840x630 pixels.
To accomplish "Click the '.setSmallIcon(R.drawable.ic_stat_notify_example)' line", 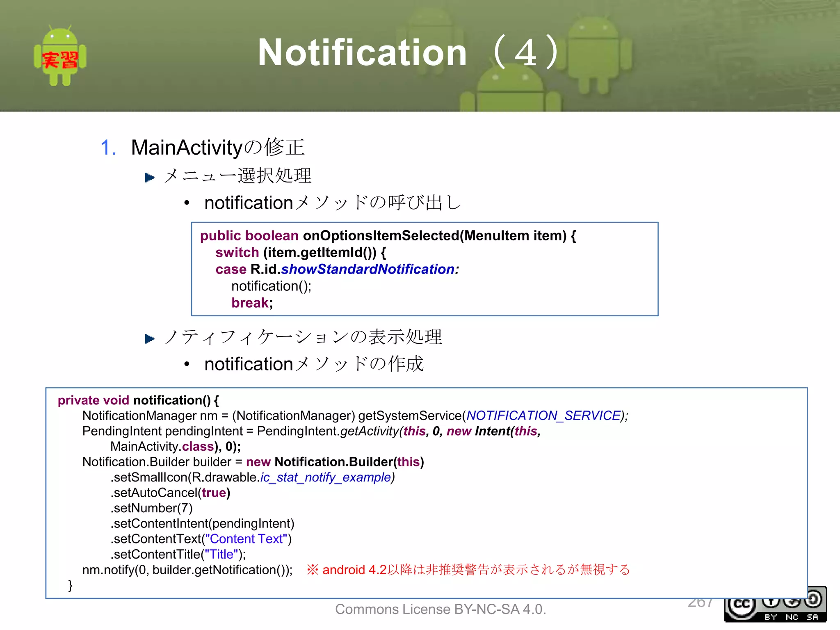I will (x=253, y=477).
